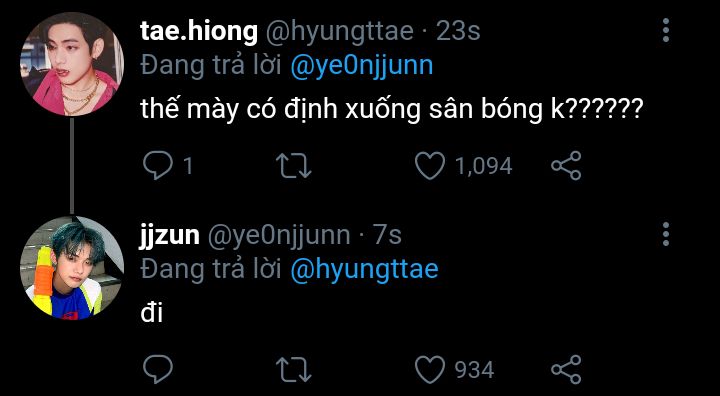Click the gray @hyungttae handle
Screen dimensions: 720x396
[340, 33]
